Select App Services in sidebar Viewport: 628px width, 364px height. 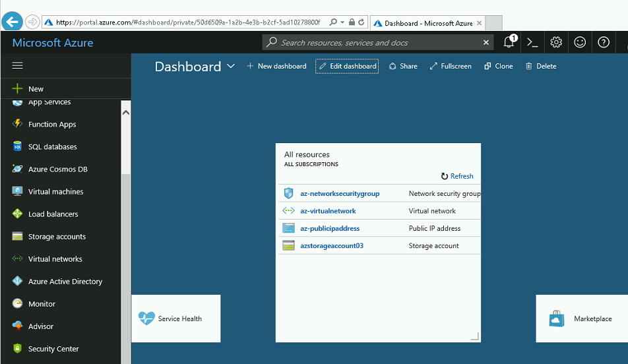[49, 102]
